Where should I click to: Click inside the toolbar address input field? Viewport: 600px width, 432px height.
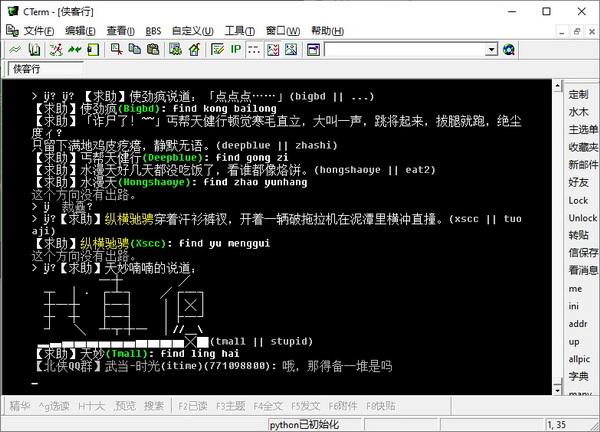point(405,49)
